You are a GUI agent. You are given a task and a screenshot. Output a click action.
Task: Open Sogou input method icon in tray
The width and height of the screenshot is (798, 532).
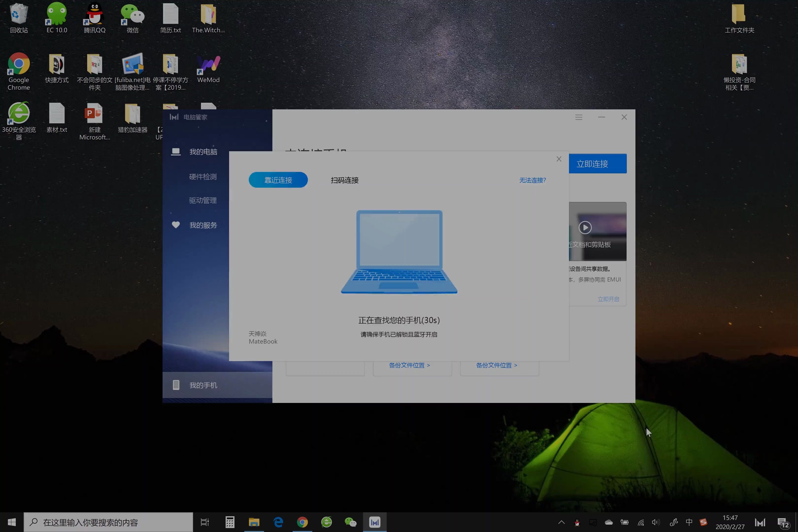coord(704,522)
